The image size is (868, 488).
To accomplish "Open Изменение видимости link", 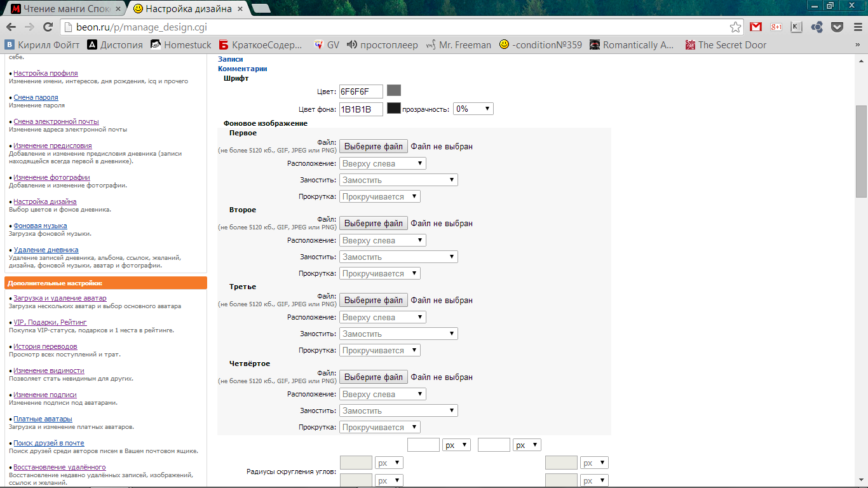I will 49,370.
